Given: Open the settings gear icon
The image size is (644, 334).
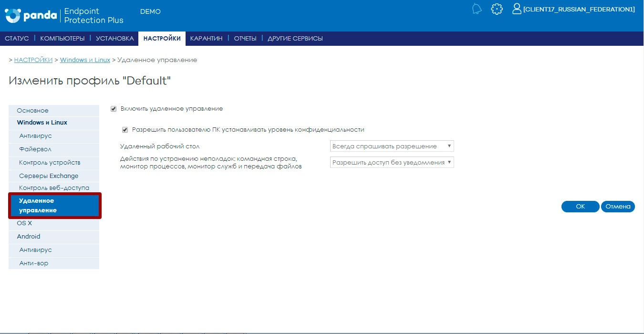Looking at the screenshot, I should tap(497, 9).
